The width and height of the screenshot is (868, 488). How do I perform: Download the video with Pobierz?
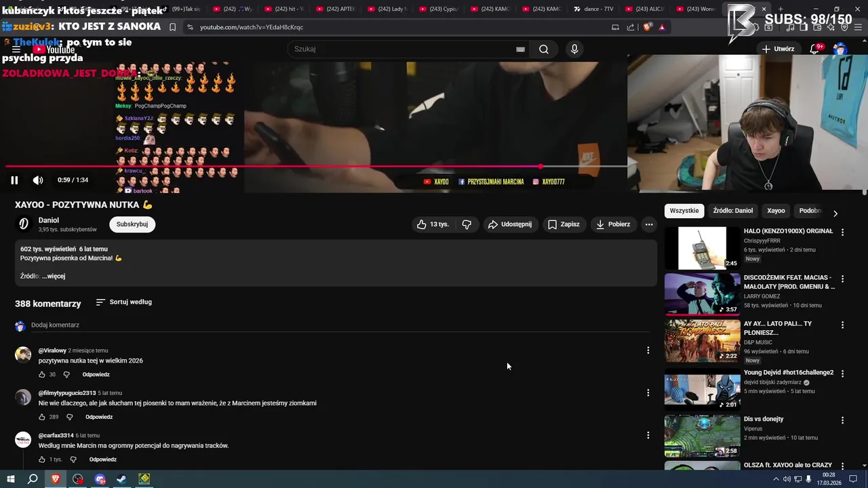click(613, 224)
